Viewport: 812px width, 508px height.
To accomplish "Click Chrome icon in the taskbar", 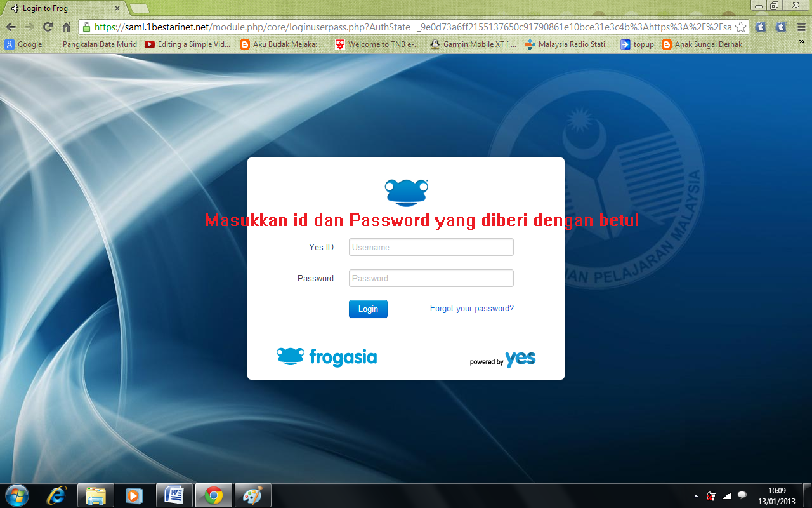I will pyautogui.click(x=213, y=495).
